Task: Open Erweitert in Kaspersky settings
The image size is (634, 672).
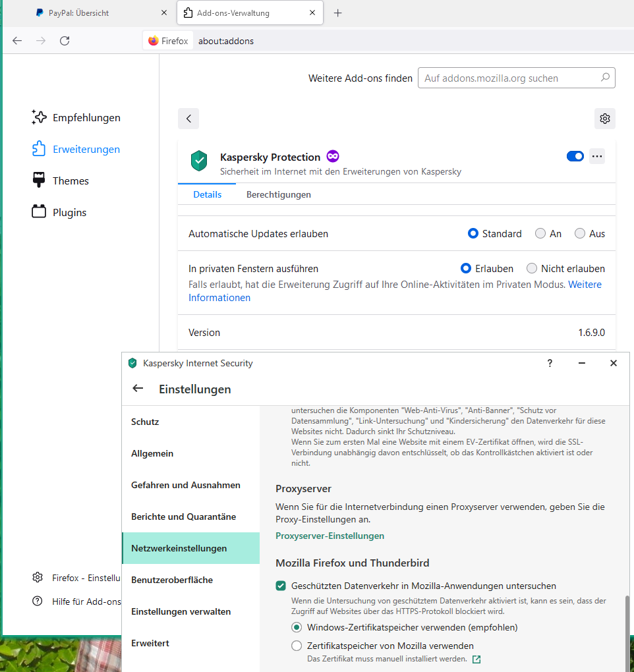Action: (x=190, y=643)
